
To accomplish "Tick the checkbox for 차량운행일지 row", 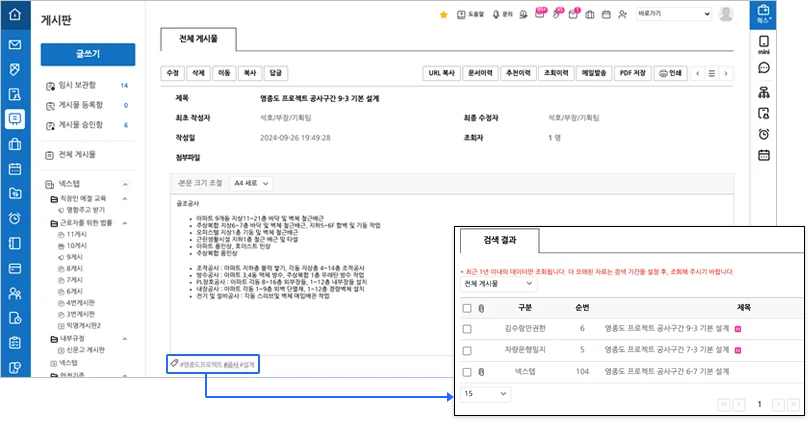I will point(468,350).
